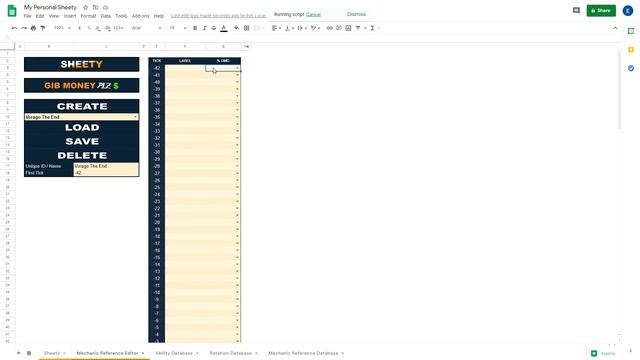Open the File menu
The width and height of the screenshot is (640, 360).
(x=27, y=16)
